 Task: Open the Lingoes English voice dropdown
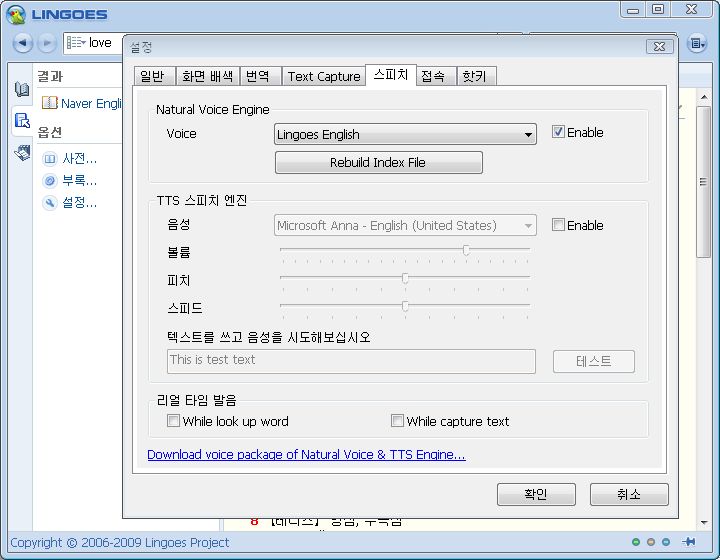405,134
